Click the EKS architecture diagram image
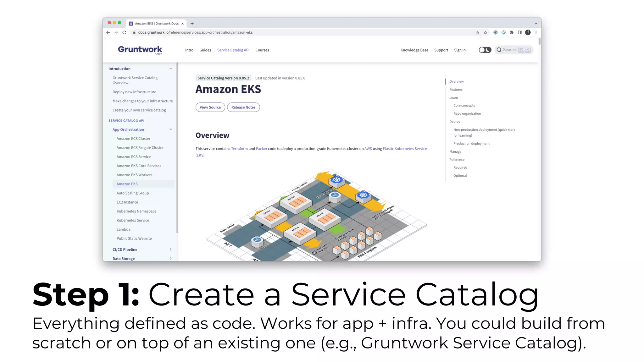The width and height of the screenshot is (644, 362). tap(316, 215)
